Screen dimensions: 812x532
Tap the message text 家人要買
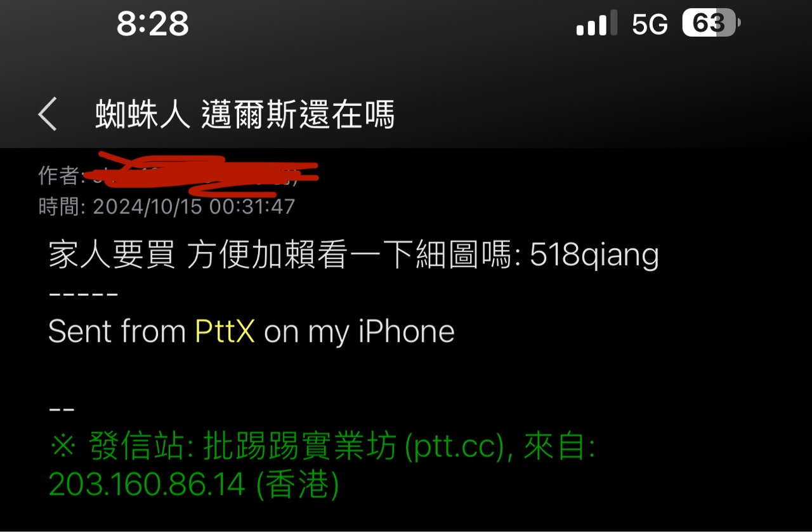112,255
